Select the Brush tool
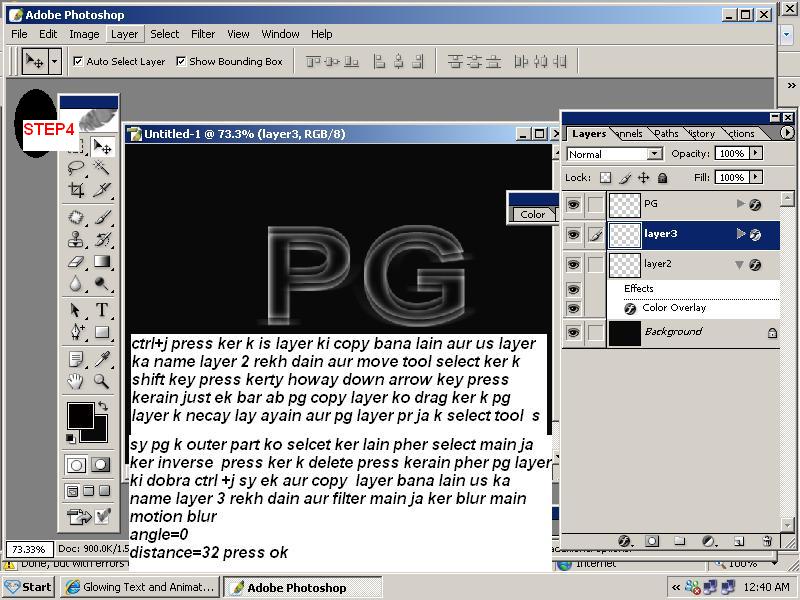The image size is (800, 600). [102, 217]
